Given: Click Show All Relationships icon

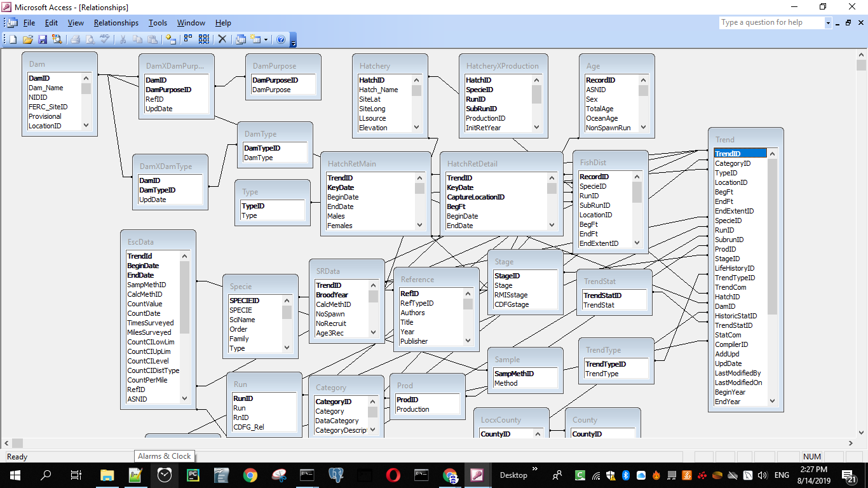Looking at the screenshot, I should point(203,39).
